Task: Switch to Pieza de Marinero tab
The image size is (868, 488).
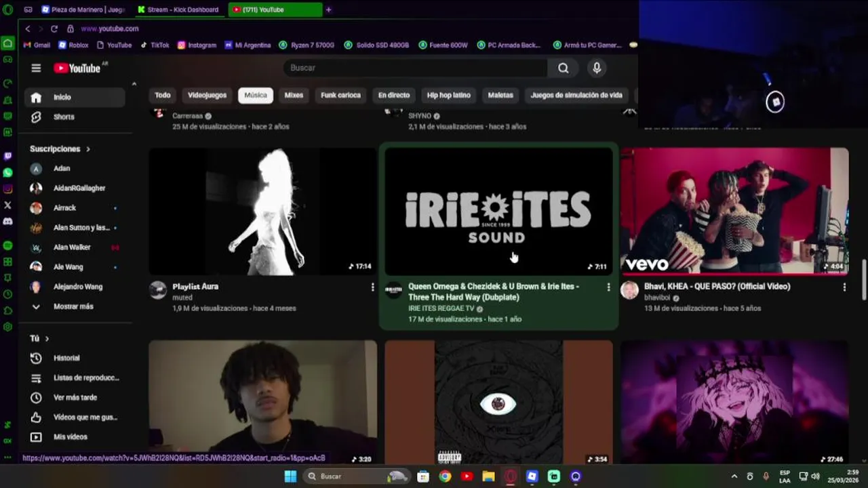Action: 83,9
